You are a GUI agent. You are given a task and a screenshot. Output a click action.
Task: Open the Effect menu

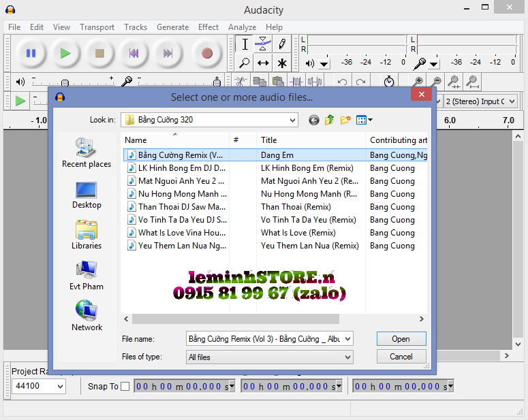(208, 27)
